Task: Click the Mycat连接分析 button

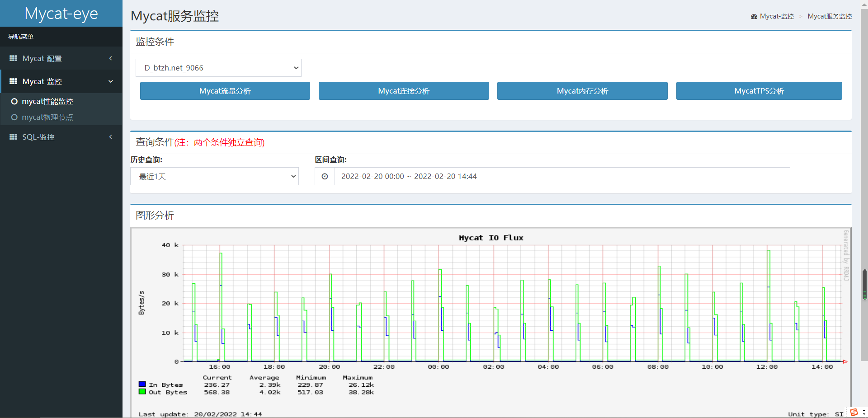Action: (x=404, y=91)
